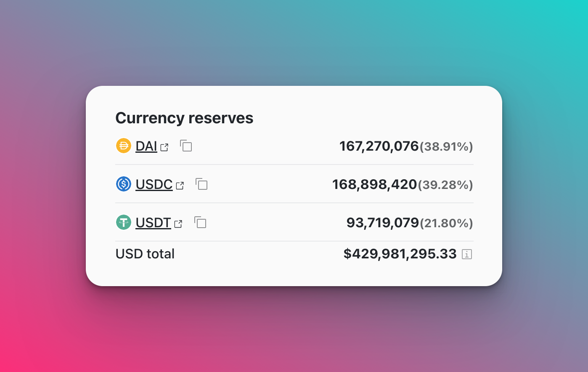Open the USDC token link
This screenshot has height=372, width=588.
tap(154, 184)
